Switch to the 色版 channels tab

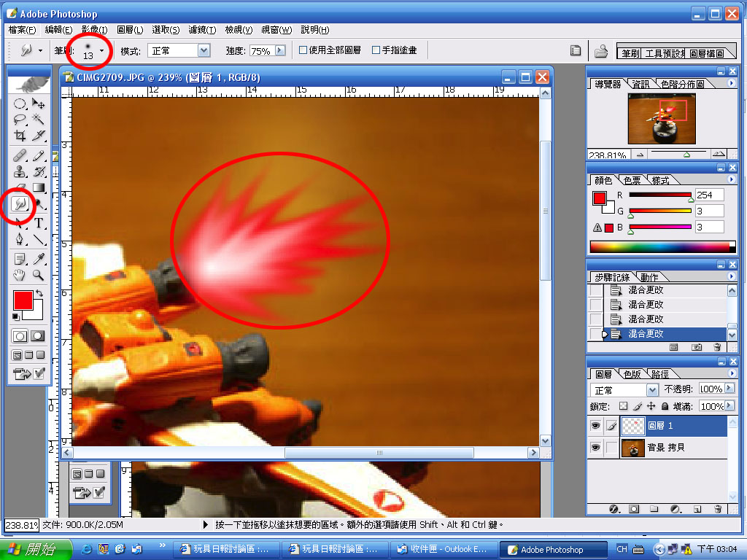(632, 374)
